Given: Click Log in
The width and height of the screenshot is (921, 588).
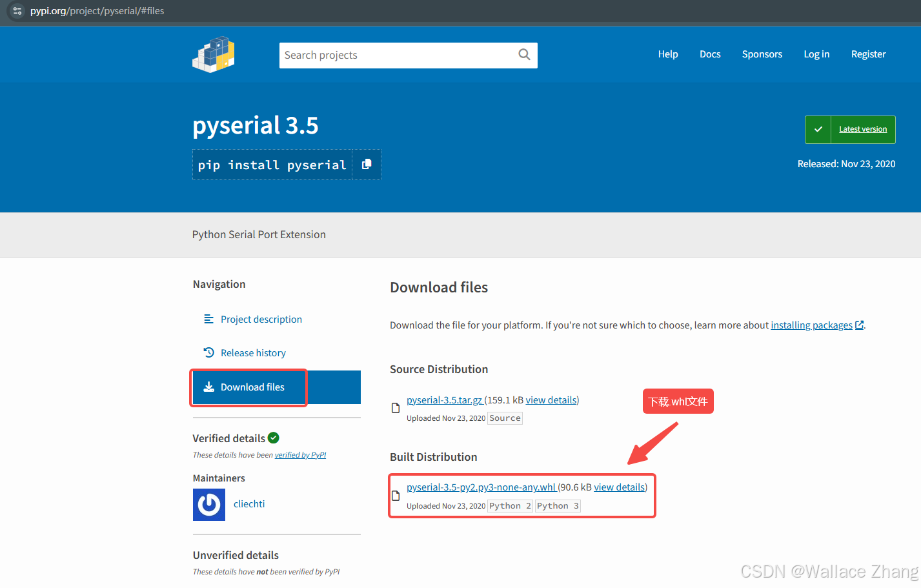Looking at the screenshot, I should point(816,54).
